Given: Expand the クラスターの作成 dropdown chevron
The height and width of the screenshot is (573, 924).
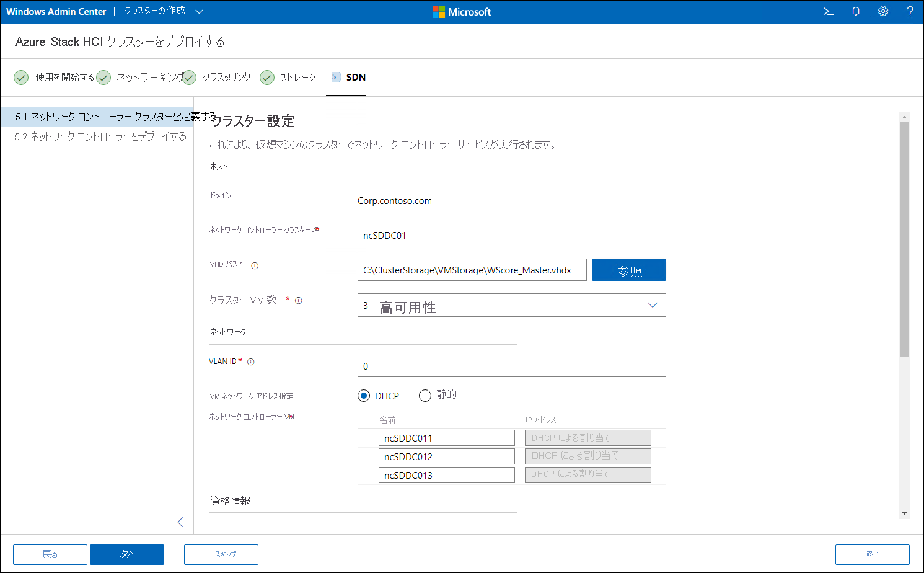Looking at the screenshot, I should 199,11.
